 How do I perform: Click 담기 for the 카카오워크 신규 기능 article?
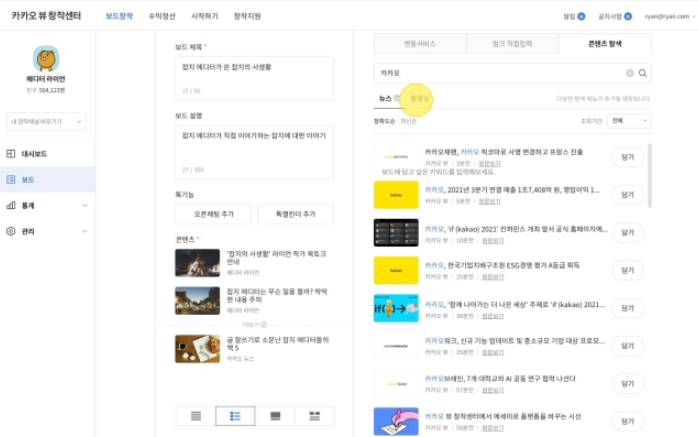click(x=628, y=346)
